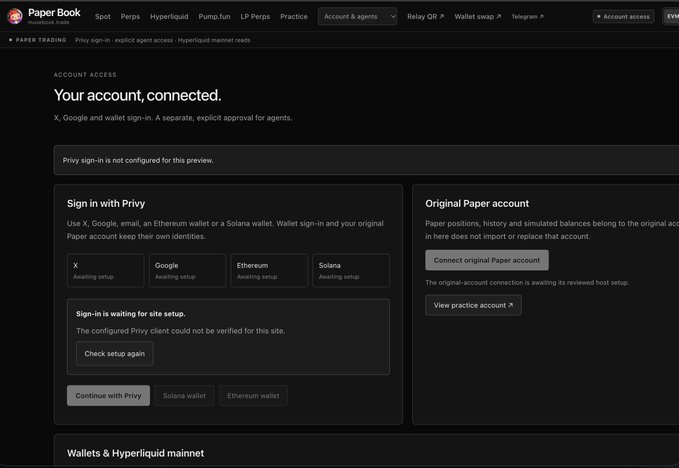This screenshot has width=679, height=468.
Task: Click the Paper Book brand title
Action: (54, 13)
